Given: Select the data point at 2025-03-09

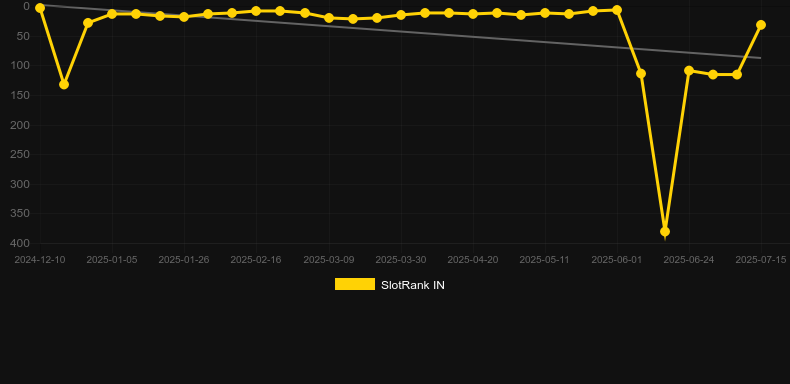Looking at the screenshot, I should pos(329,18).
